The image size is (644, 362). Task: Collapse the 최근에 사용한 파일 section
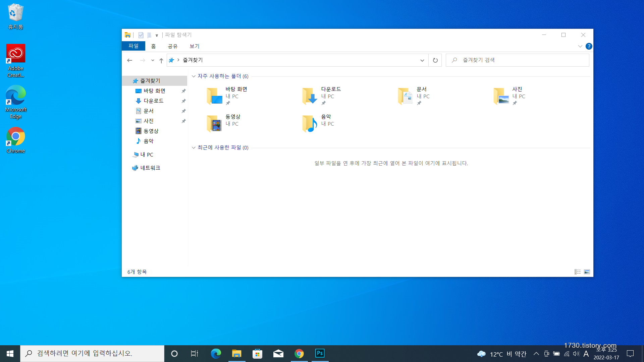(194, 148)
